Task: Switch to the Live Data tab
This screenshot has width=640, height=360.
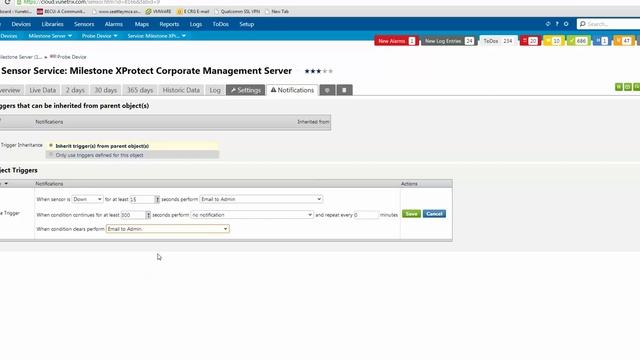Action: pos(42,90)
